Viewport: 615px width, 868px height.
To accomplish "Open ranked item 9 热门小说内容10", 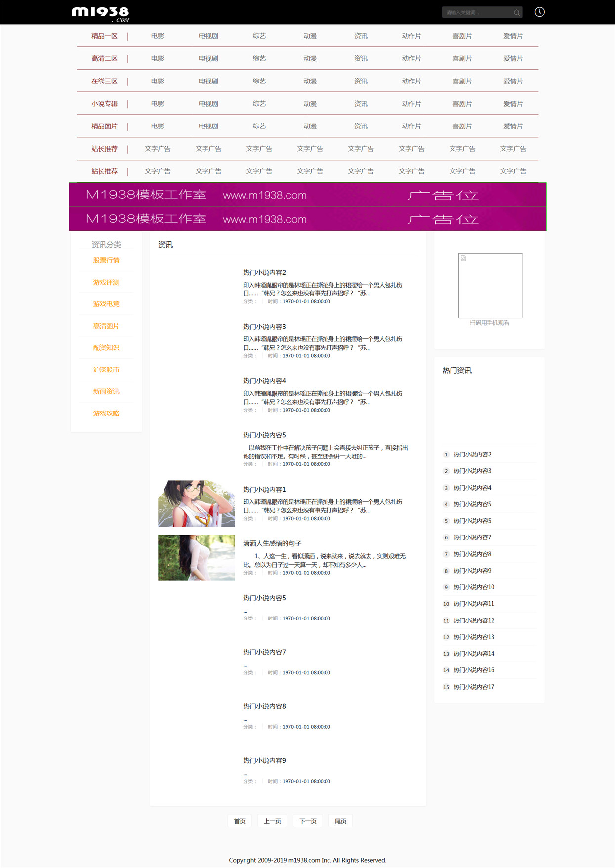I will tap(474, 587).
